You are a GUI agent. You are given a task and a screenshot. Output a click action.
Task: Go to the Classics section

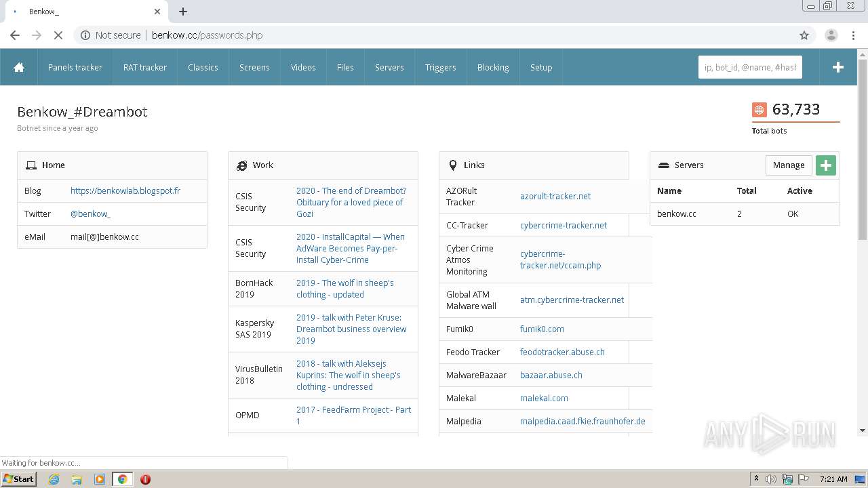click(x=203, y=67)
